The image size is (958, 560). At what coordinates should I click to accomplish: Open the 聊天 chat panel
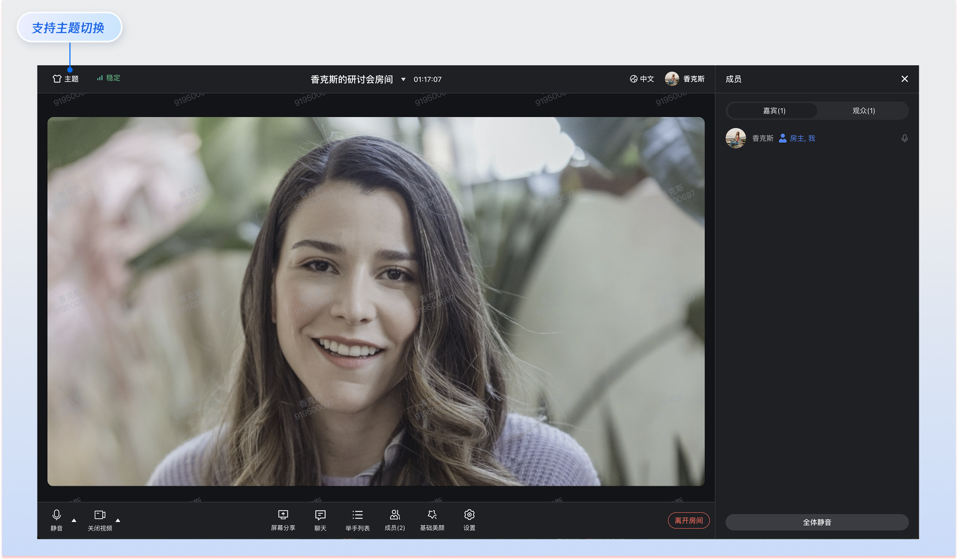click(320, 519)
